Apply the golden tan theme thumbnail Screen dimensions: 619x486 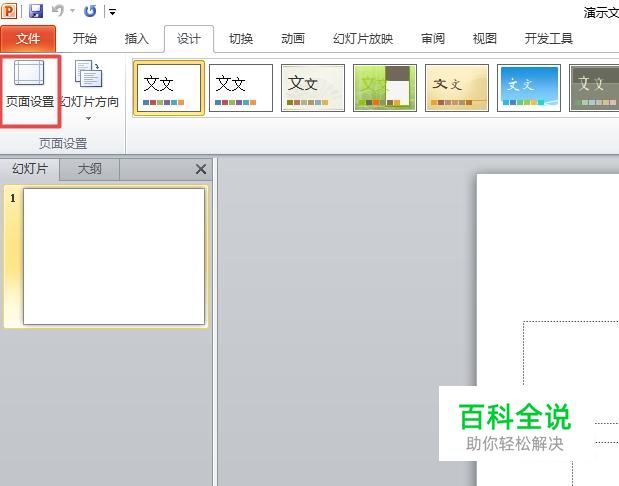tap(457, 88)
